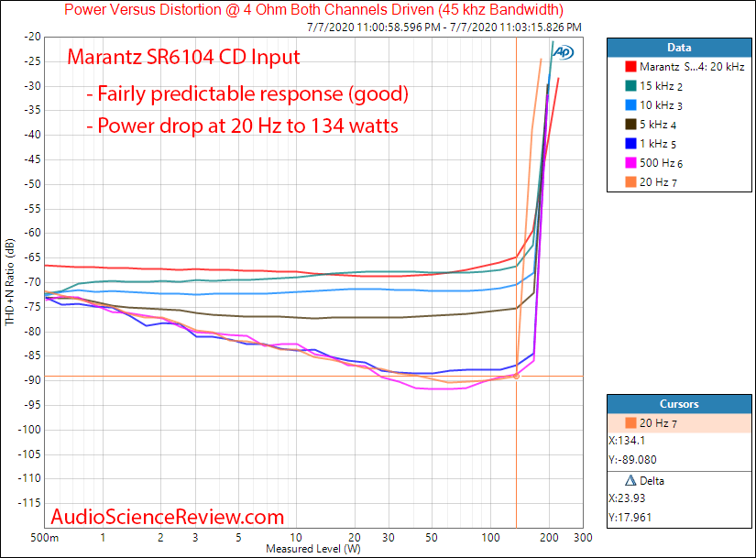This screenshot has width=756, height=558.
Task: Click the teal 15 kHz legend swatch
Action: (630, 86)
